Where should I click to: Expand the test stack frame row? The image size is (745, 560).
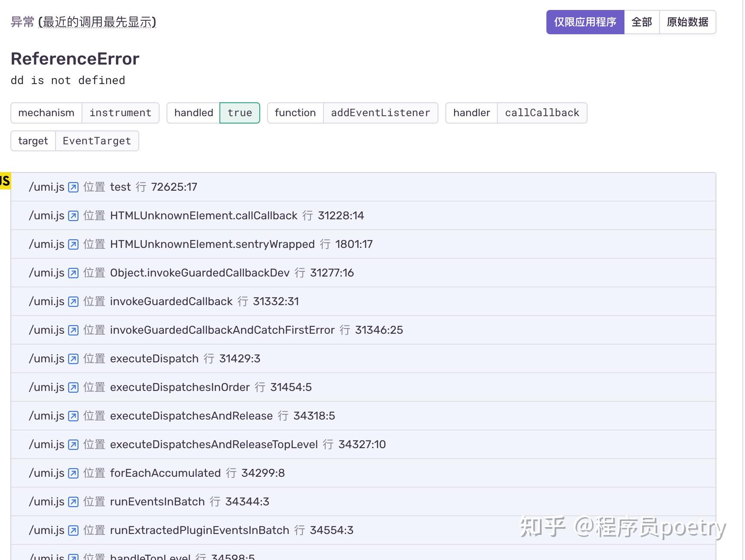[347, 187]
